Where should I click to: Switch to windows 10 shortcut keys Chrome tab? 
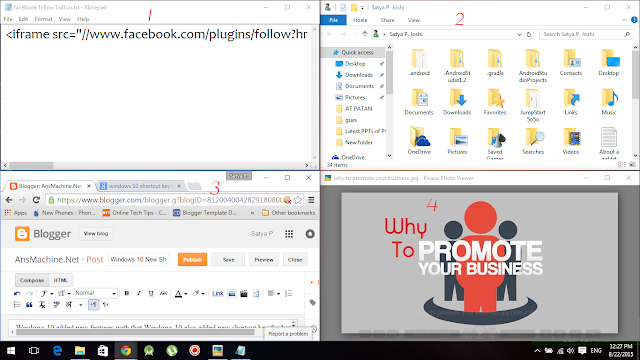pyautogui.click(x=140, y=186)
